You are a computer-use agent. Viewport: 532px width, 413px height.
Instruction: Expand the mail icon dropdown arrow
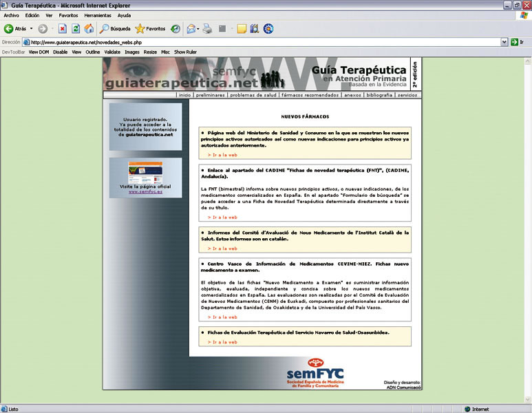tap(198, 29)
